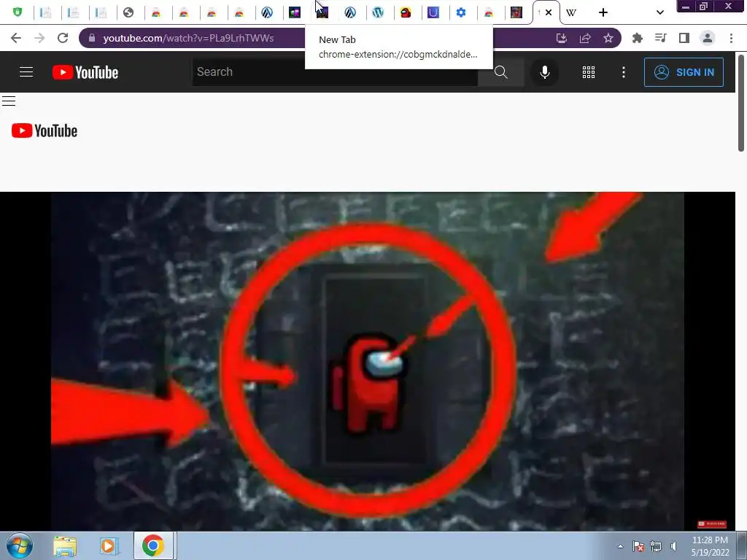This screenshot has width=747, height=560.
Task: Switch to the purple U icon tab
Action: tap(433, 12)
